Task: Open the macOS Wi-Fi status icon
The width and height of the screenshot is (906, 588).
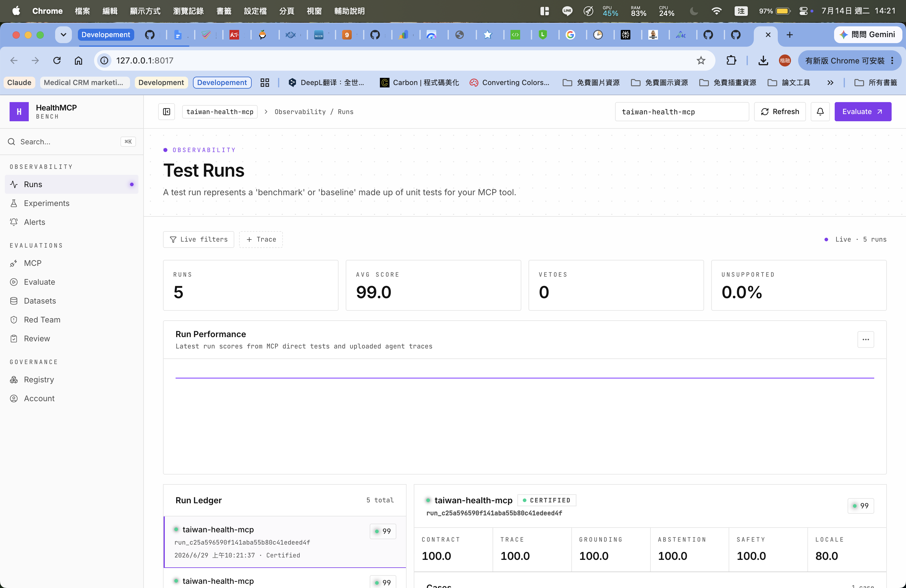Action: [716, 11]
